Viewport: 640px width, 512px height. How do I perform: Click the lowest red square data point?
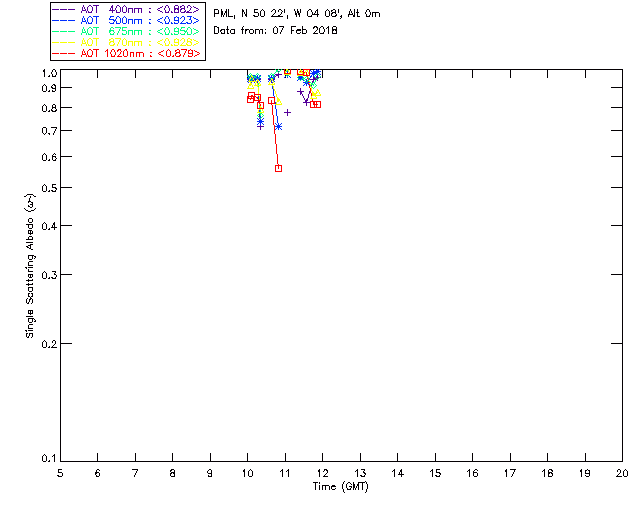coord(278,168)
